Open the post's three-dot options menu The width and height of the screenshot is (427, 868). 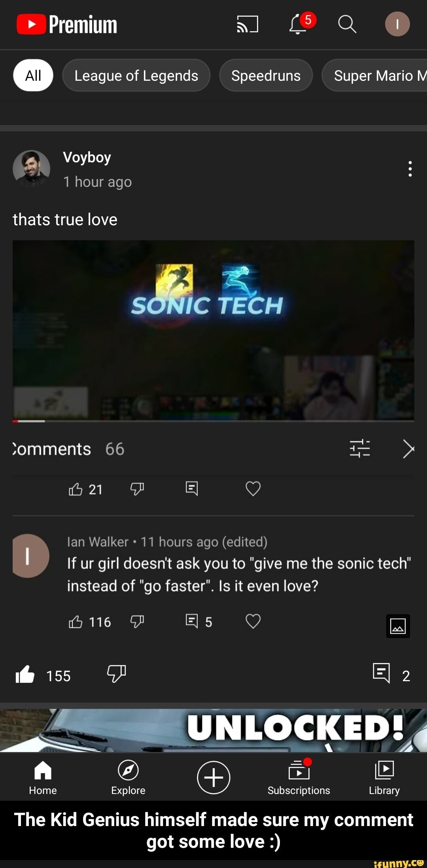coord(410,169)
